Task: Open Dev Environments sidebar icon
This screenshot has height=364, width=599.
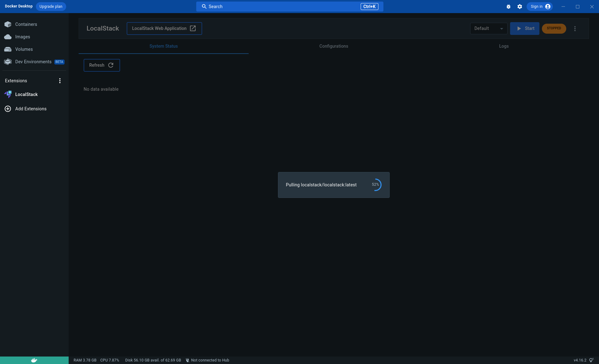Action: [x=8, y=62]
